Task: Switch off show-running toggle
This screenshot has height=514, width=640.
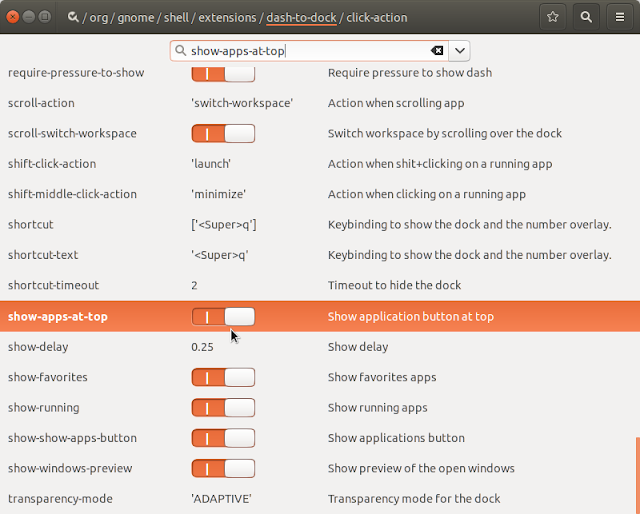Action: coord(223,407)
